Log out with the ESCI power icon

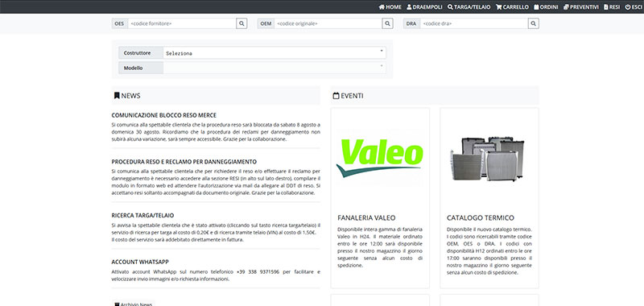click(x=634, y=7)
